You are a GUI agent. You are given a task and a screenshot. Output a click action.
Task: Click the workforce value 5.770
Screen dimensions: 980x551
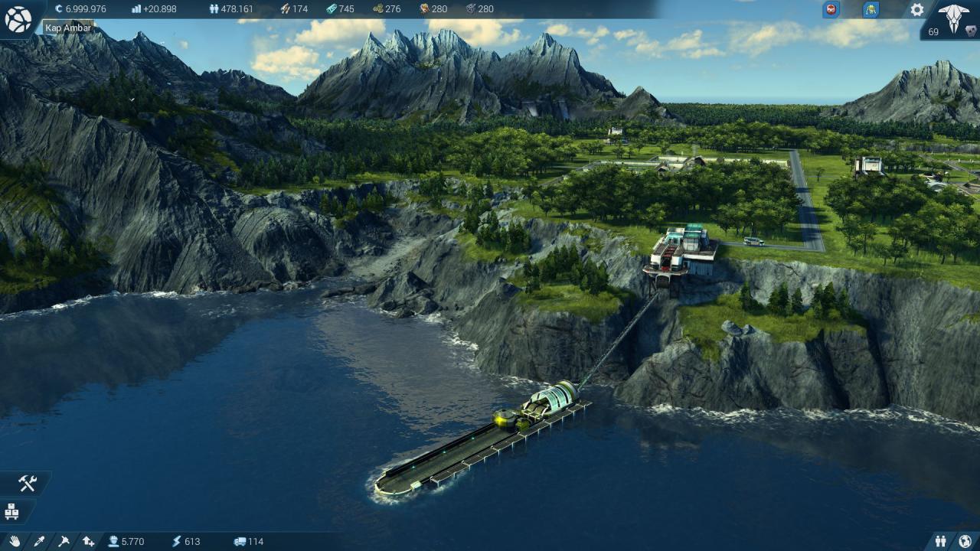pos(132,541)
